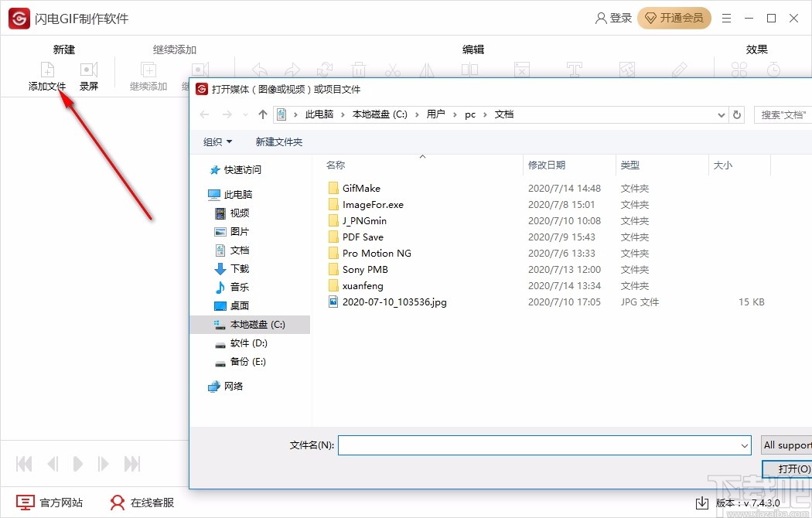The height and width of the screenshot is (518, 812).
Task: Click the redo arrow in edit toolbar
Action: 292,70
